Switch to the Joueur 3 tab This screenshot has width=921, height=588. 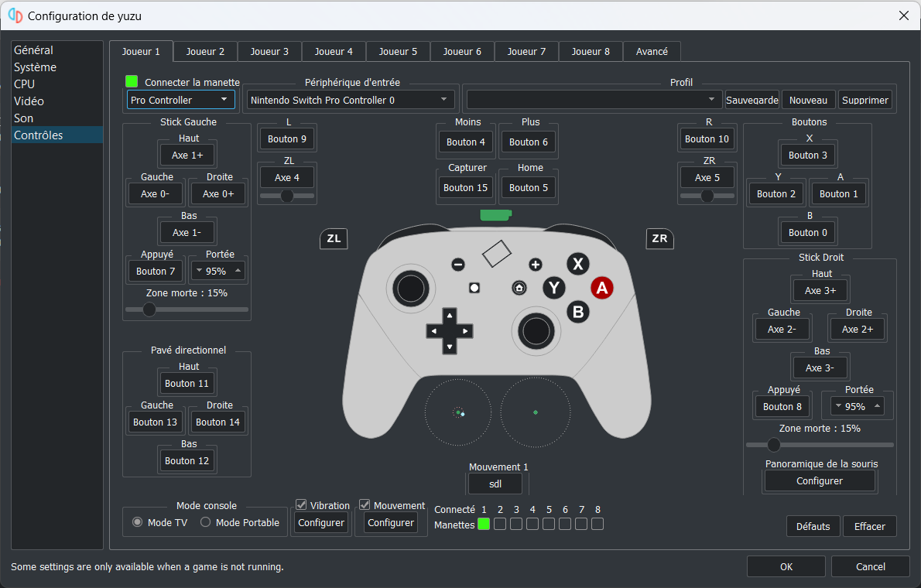(269, 52)
